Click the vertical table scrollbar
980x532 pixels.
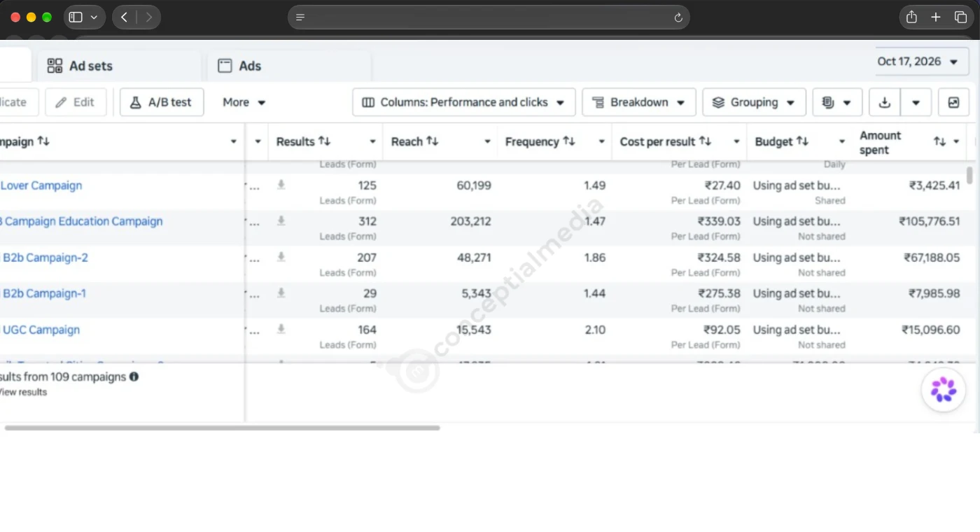[969, 174]
